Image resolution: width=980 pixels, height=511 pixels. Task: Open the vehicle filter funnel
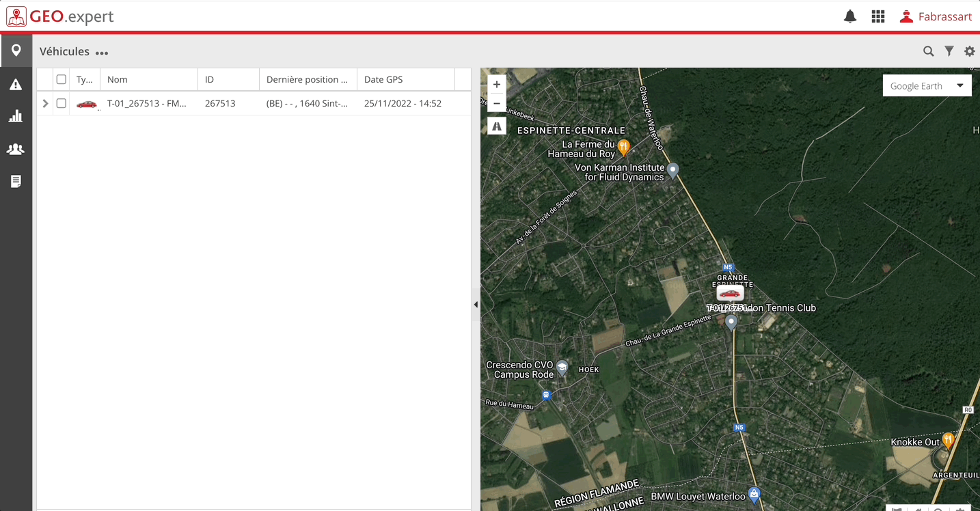pyautogui.click(x=949, y=51)
